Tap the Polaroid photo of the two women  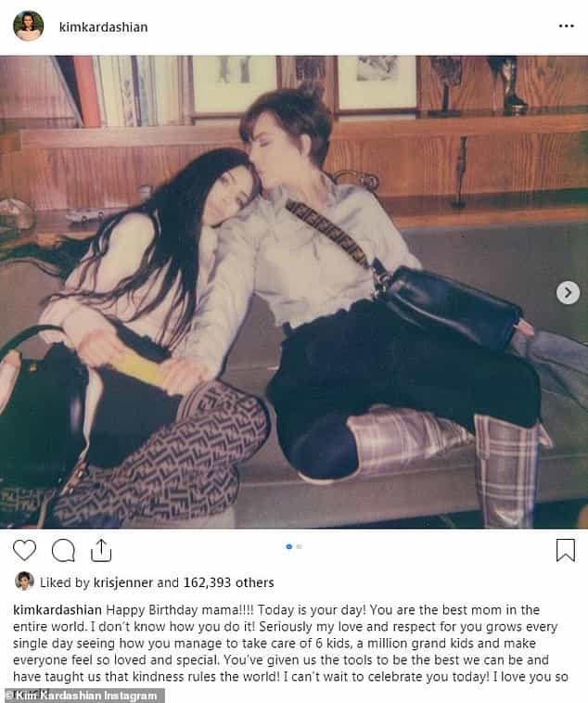coord(294,292)
